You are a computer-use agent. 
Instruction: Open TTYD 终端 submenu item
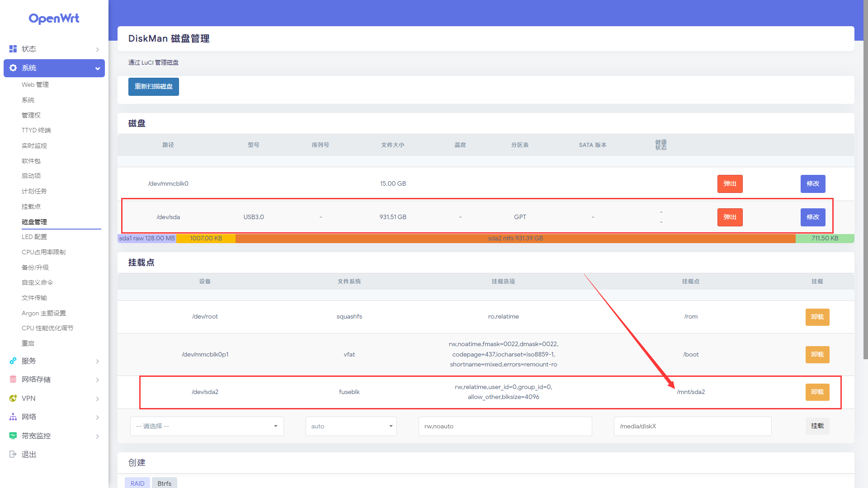point(36,130)
